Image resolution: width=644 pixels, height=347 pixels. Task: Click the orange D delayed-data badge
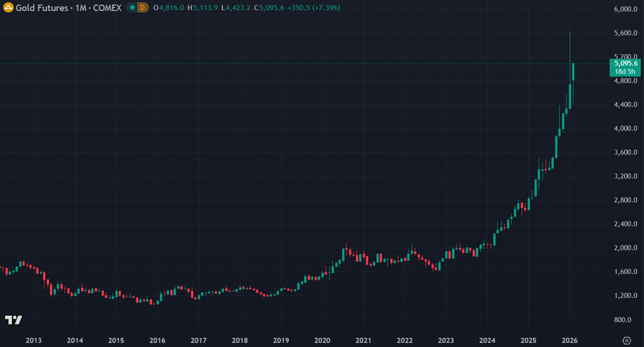(x=142, y=8)
